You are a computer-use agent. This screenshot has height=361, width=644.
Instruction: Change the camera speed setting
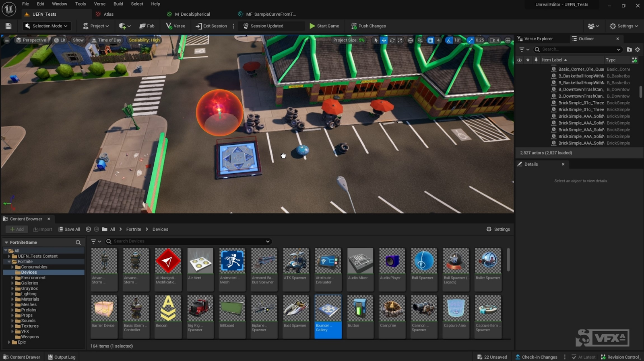tap(494, 40)
